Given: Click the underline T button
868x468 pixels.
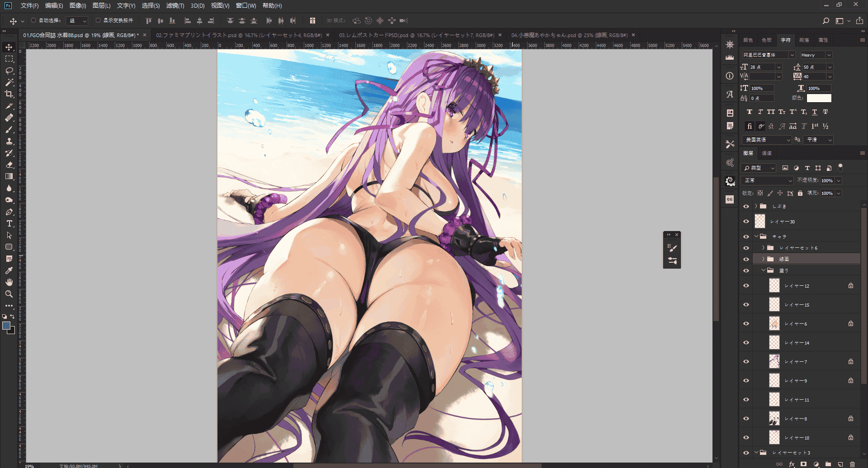Looking at the screenshot, I should 815,112.
